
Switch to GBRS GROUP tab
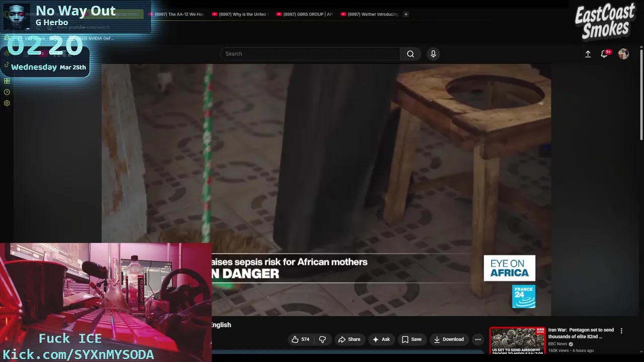point(305,14)
